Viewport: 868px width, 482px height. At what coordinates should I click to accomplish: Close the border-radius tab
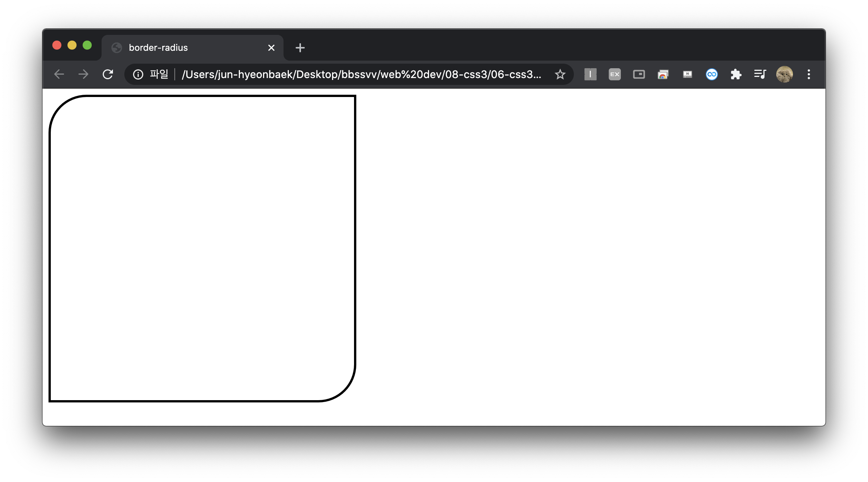click(x=271, y=48)
